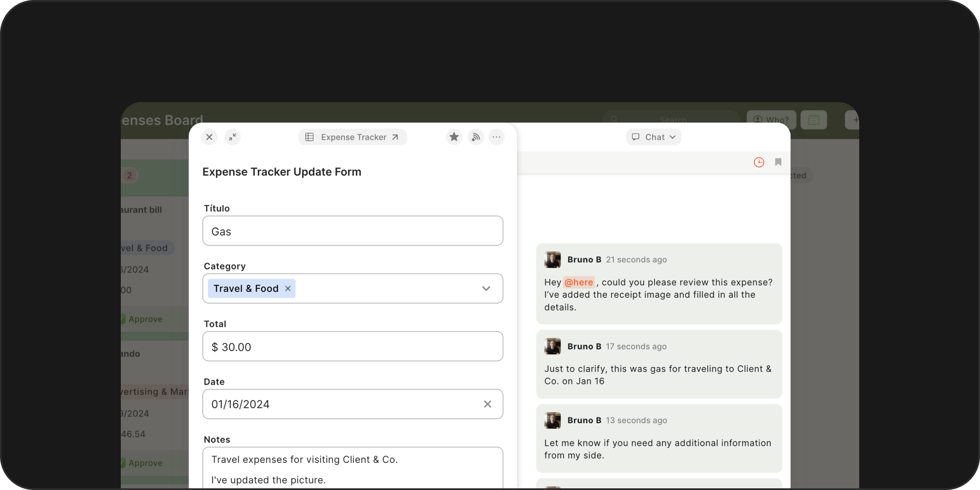Remove the Travel & Food category tag
The width and height of the screenshot is (980, 490).
point(288,288)
